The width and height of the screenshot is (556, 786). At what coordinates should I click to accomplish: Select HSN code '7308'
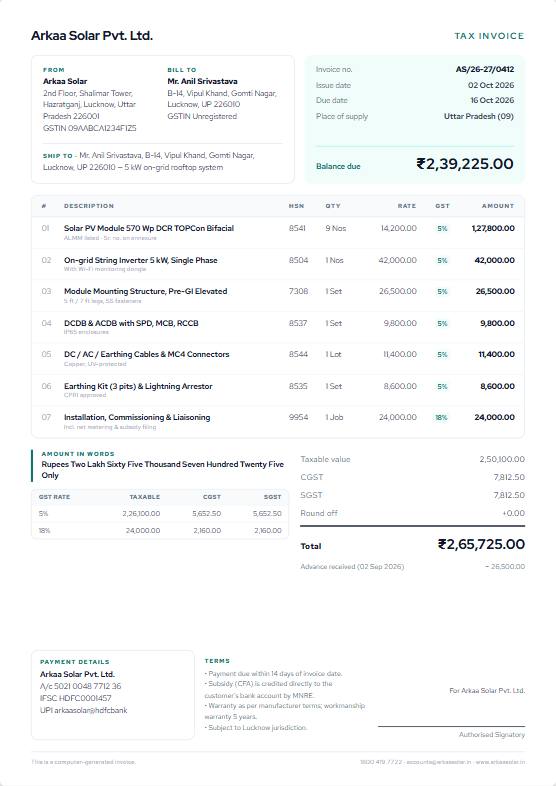298,291
